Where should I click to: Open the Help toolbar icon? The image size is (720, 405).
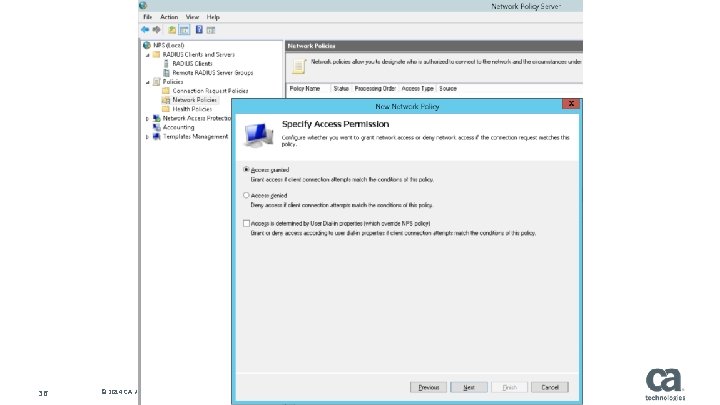click(199, 29)
